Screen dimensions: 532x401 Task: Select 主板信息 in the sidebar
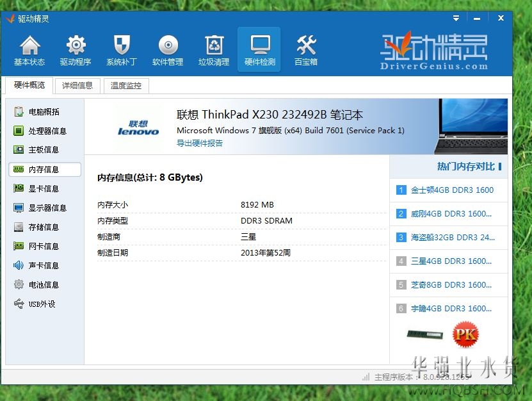45,150
